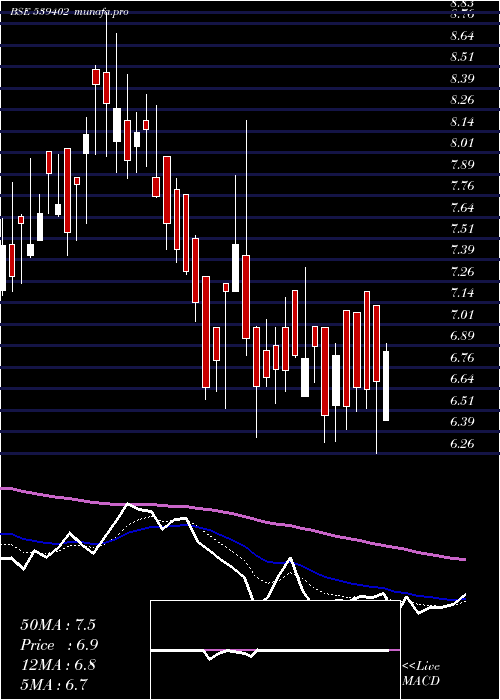Click the MACD inset panel

[275, 650]
